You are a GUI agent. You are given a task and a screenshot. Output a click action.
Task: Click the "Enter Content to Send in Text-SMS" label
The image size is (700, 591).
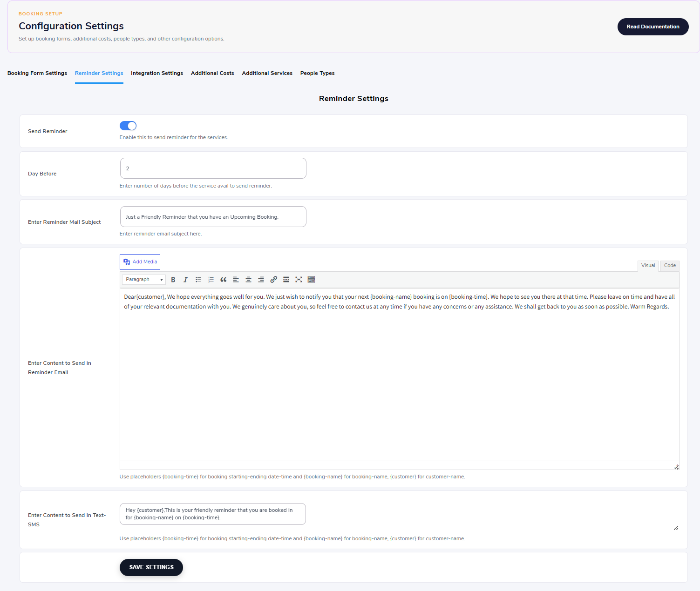pos(67,520)
